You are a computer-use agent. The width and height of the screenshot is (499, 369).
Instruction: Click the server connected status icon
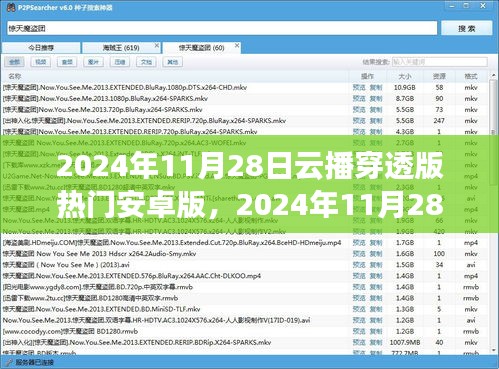pos(9,362)
